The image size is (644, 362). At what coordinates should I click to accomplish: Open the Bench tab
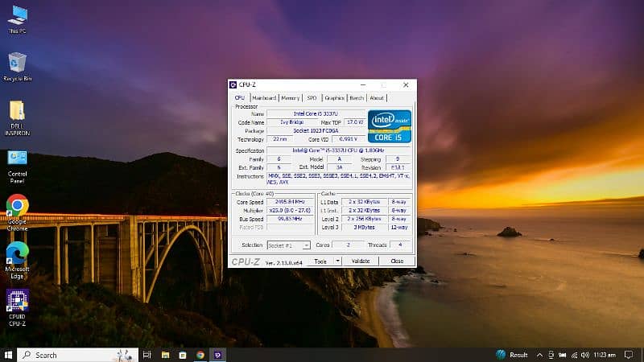pos(356,98)
